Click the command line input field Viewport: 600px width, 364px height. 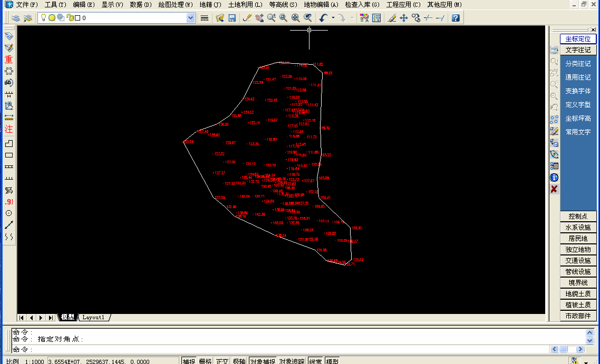pos(281,349)
